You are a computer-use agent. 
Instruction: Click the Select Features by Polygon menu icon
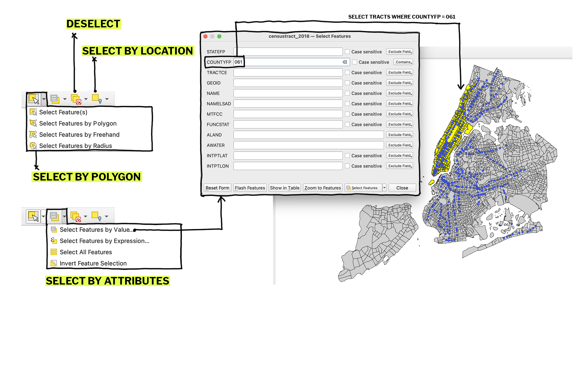pyautogui.click(x=33, y=123)
